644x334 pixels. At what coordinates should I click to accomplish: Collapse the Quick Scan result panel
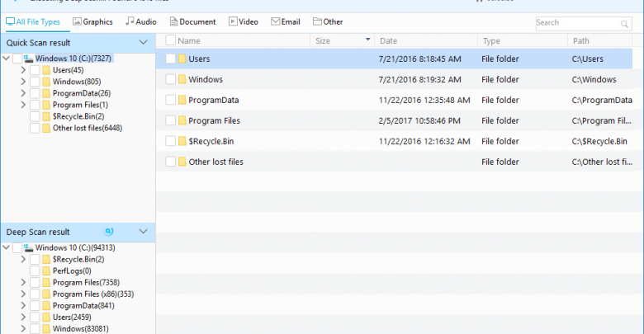pyautogui.click(x=143, y=42)
